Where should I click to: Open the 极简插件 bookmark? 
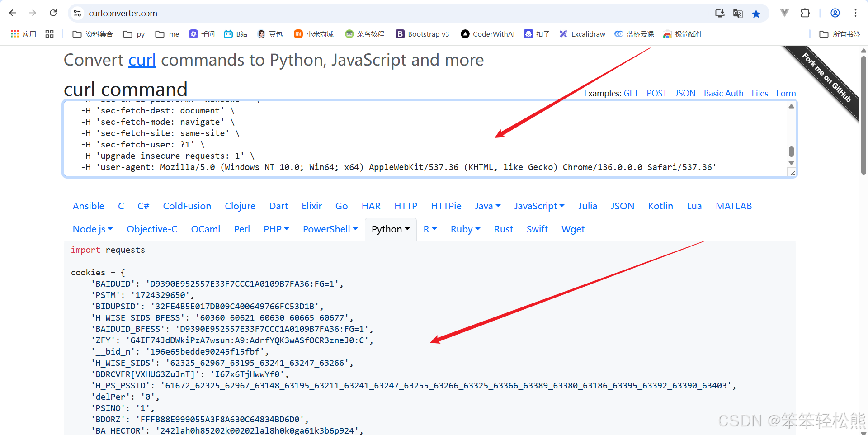pyautogui.click(x=683, y=34)
